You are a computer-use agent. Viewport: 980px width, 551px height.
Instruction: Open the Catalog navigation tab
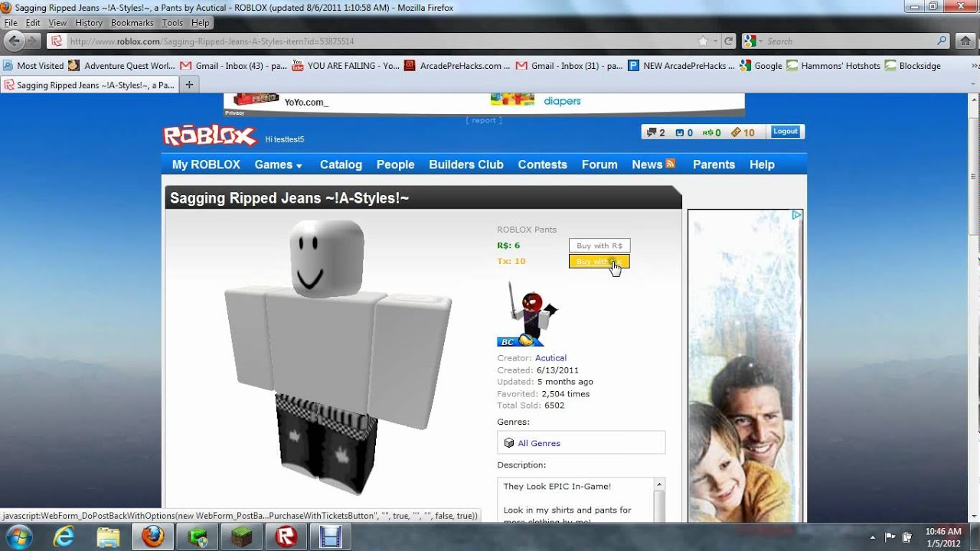click(341, 165)
